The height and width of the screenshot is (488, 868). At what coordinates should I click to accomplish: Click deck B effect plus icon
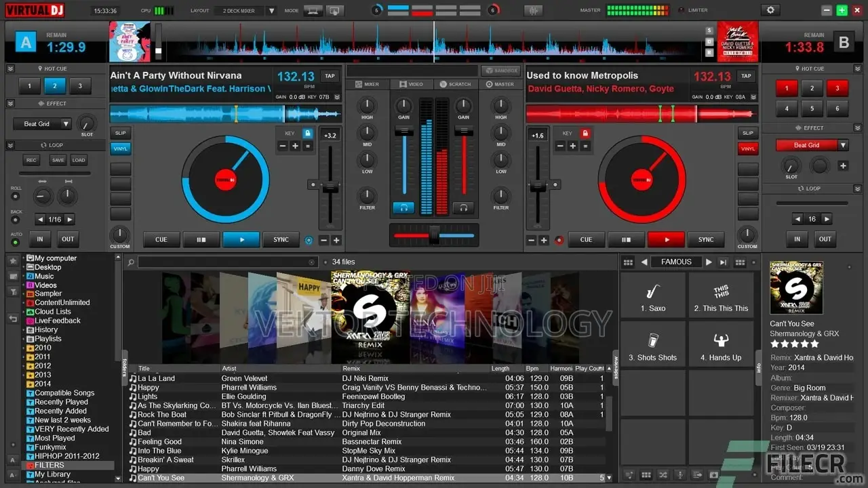coord(843,165)
